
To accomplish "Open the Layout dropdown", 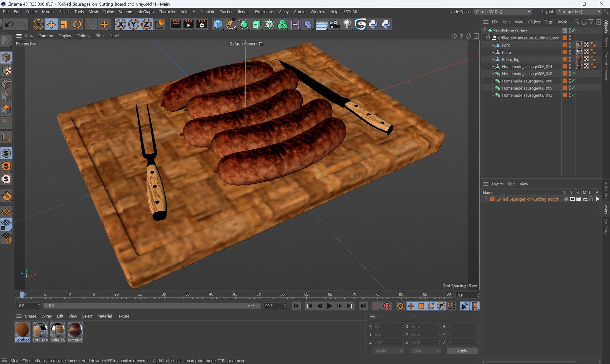I will pyautogui.click(x=578, y=12).
